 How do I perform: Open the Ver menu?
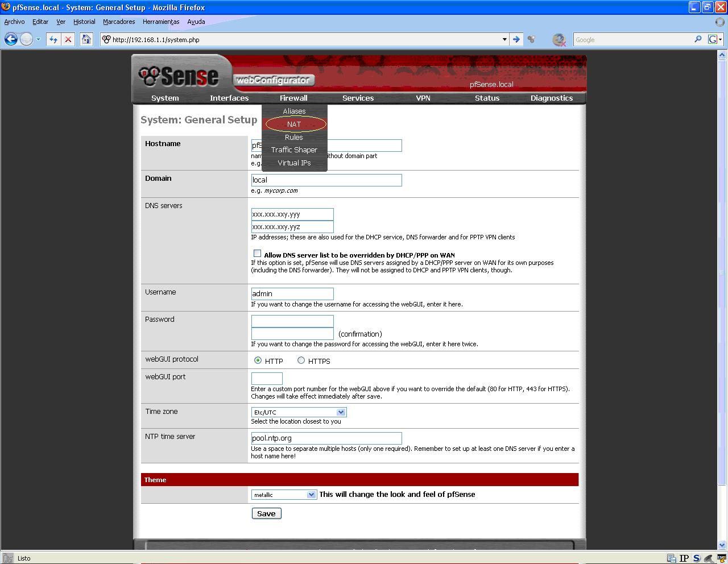61,22
